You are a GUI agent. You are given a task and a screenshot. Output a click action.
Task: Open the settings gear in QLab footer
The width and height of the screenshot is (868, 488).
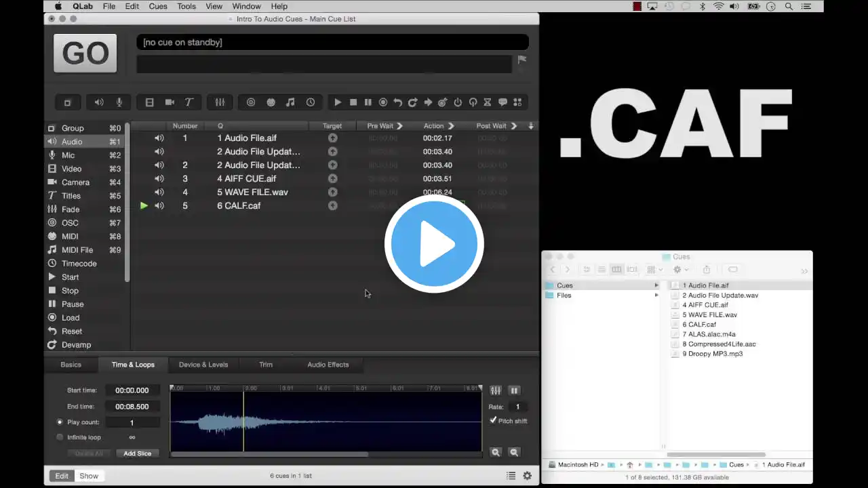[527, 476]
